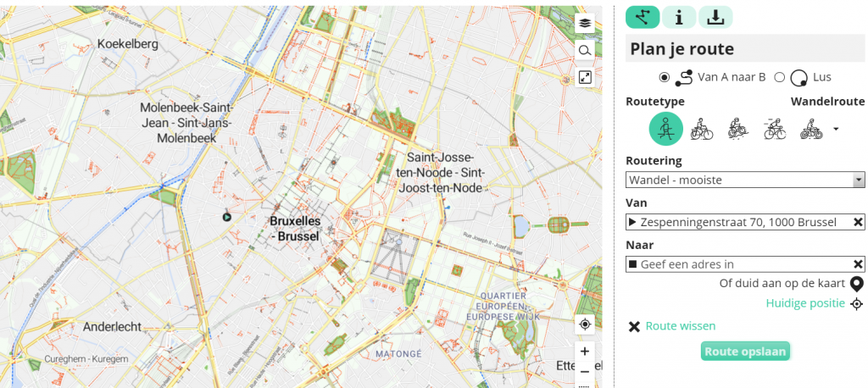
Task: Choose the mountain bike route type
Action: (x=738, y=129)
